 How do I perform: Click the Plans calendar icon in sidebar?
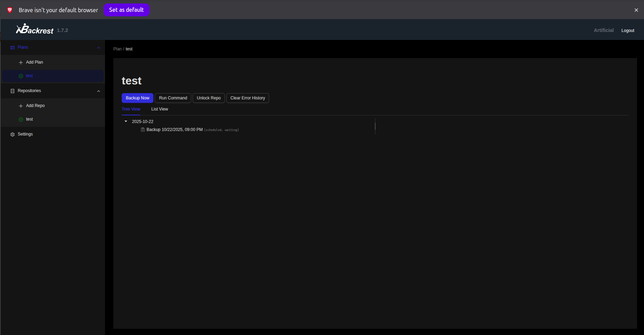[13, 48]
